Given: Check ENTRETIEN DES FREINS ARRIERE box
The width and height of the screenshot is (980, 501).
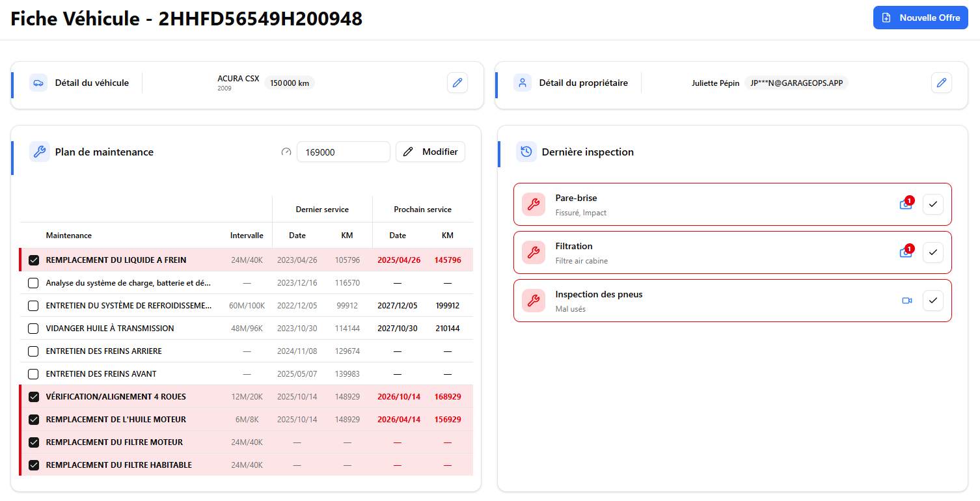Looking at the screenshot, I should coord(34,351).
